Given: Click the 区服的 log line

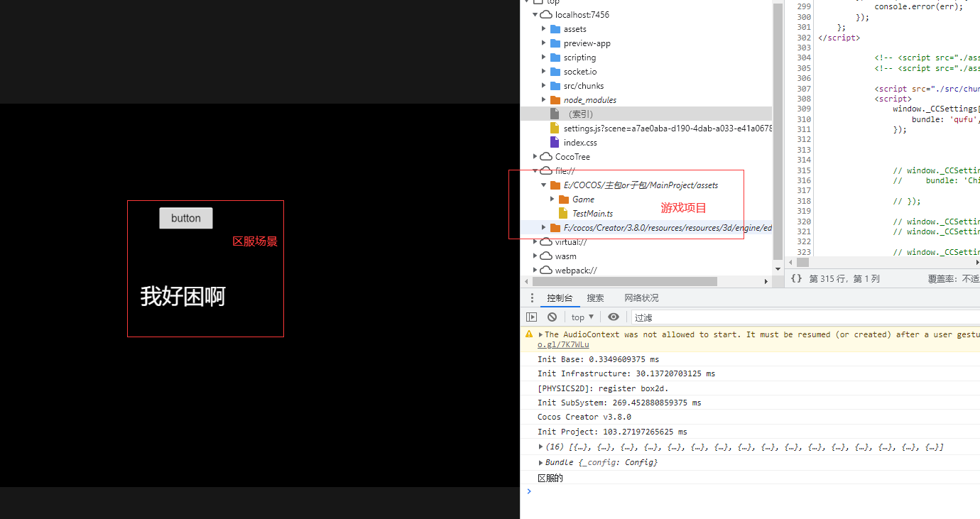Looking at the screenshot, I should pyautogui.click(x=550, y=478).
